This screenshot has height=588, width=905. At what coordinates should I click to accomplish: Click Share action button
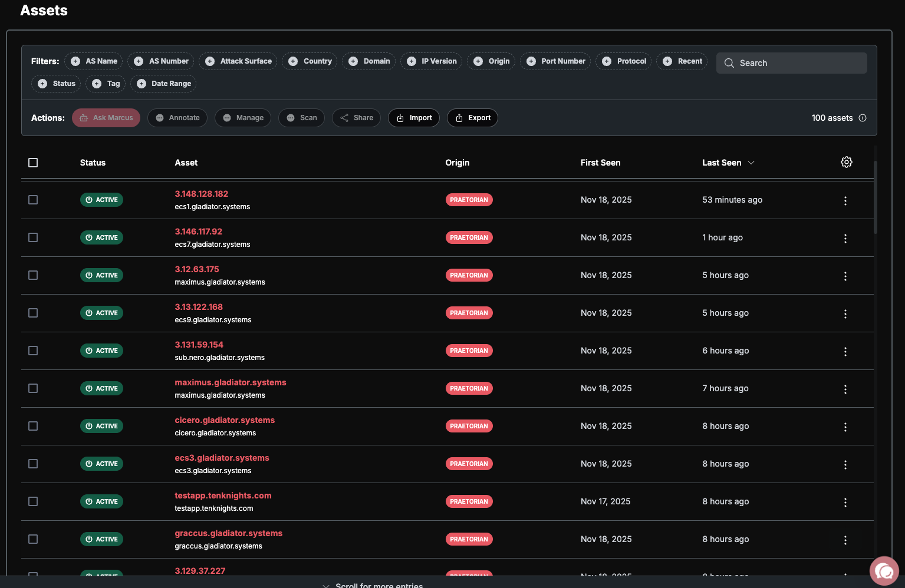pos(356,118)
